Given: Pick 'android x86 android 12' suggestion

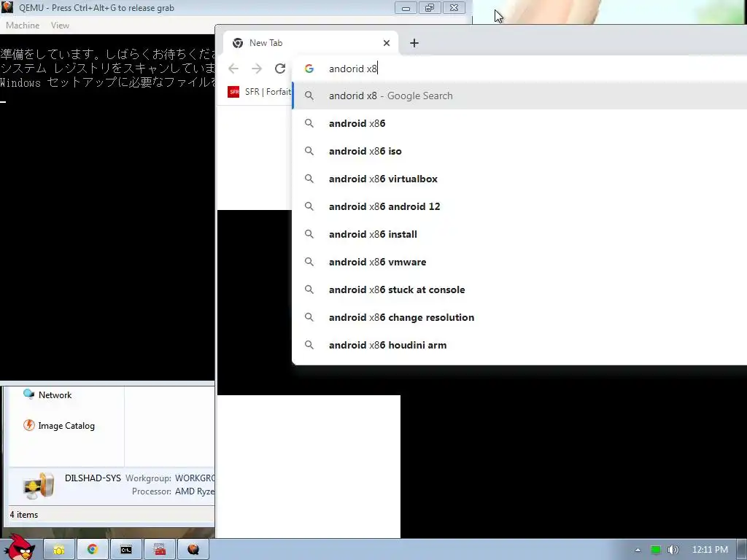Looking at the screenshot, I should coord(519,206).
